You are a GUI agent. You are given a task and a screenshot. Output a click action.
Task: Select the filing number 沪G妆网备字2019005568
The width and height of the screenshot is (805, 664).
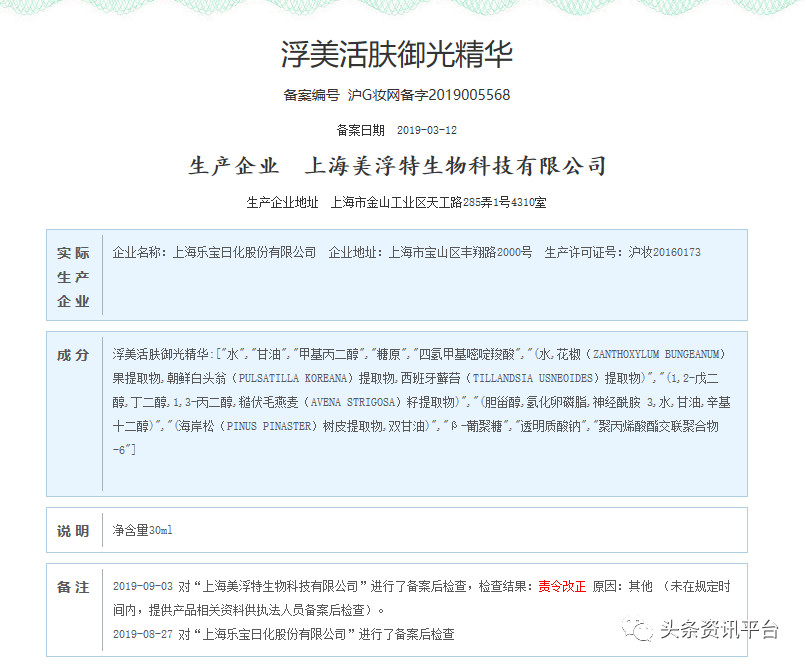pos(429,96)
